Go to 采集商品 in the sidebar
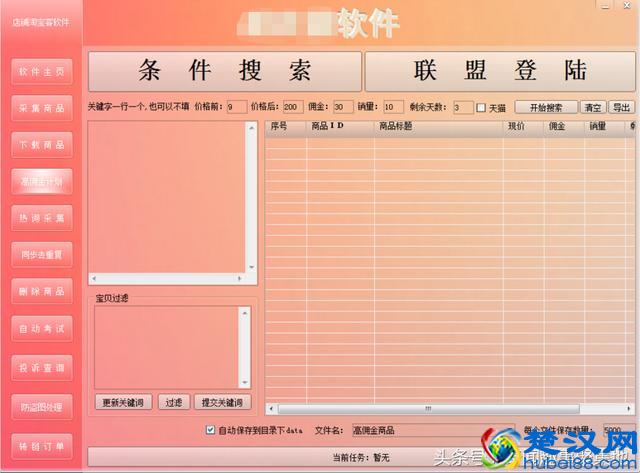The height and width of the screenshot is (473, 640). click(x=42, y=108)
